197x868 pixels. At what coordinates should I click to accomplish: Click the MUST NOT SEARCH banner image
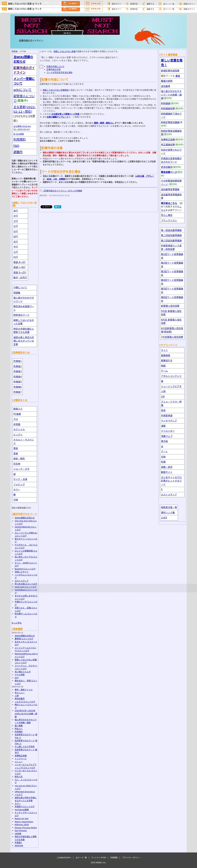pos(67,26)
